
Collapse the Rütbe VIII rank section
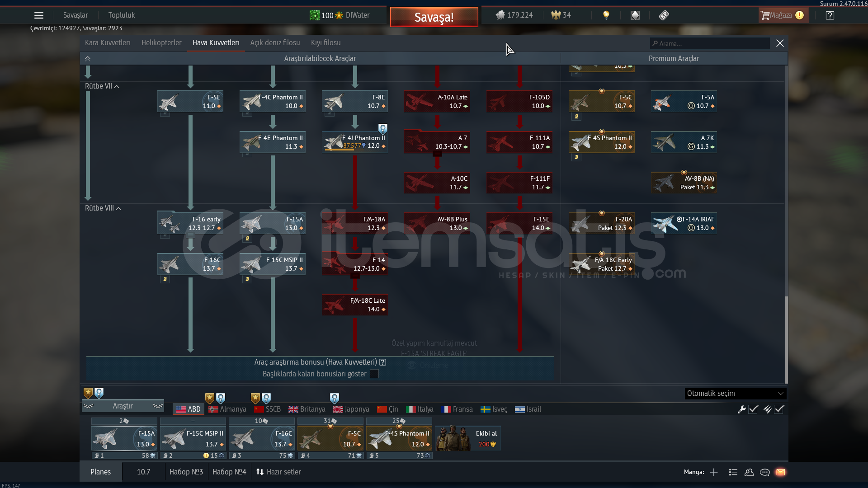pyautogui.click(x=118, y=208)
